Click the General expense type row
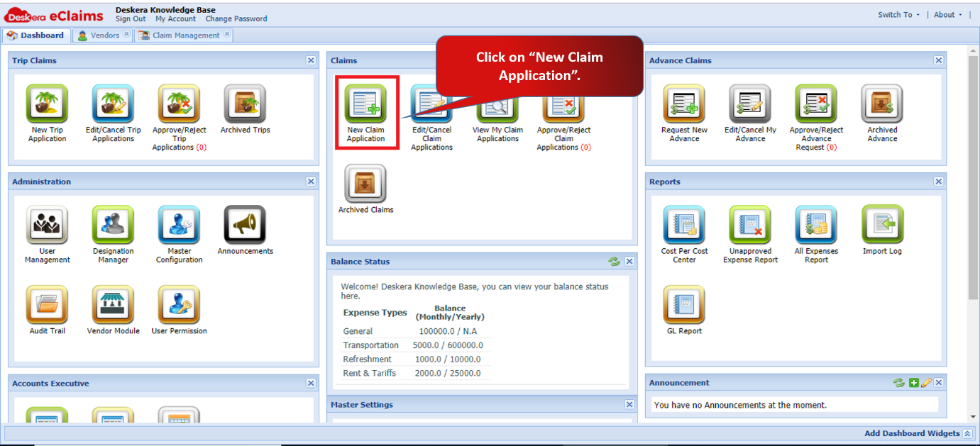Image resolution: width=980 pixels, height=446 pixels. (x=414, y=331)
